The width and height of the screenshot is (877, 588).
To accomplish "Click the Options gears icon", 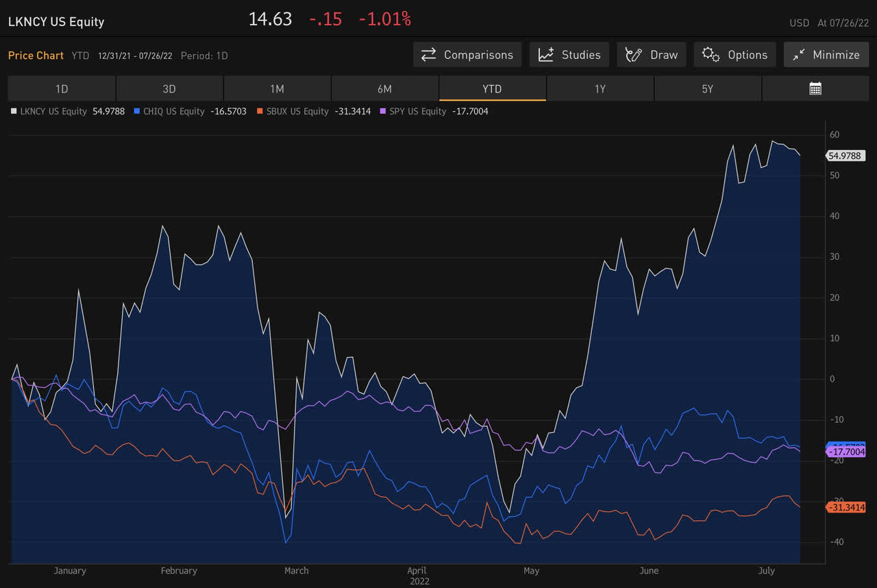I will point(711,55).
